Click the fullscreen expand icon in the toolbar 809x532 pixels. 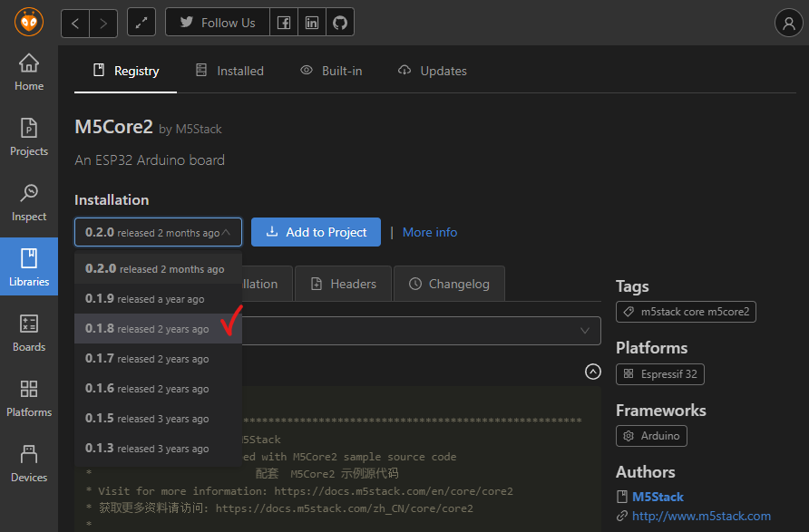[x=141, y=22]
